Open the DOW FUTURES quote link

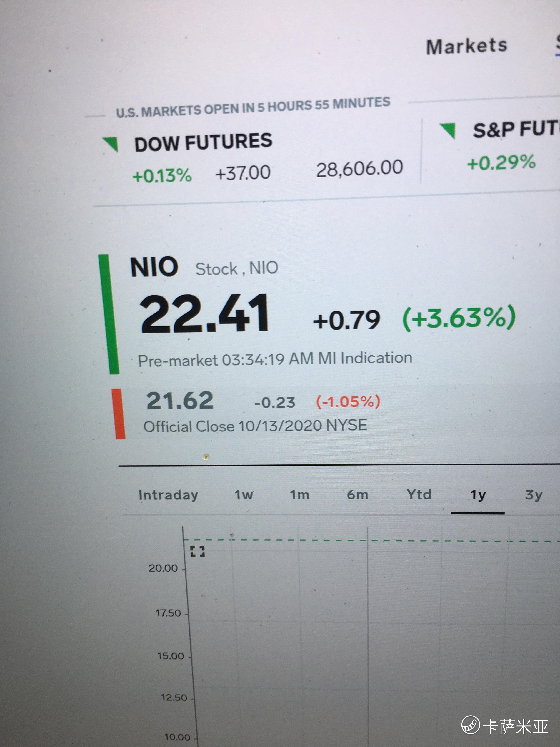[203, 142]
